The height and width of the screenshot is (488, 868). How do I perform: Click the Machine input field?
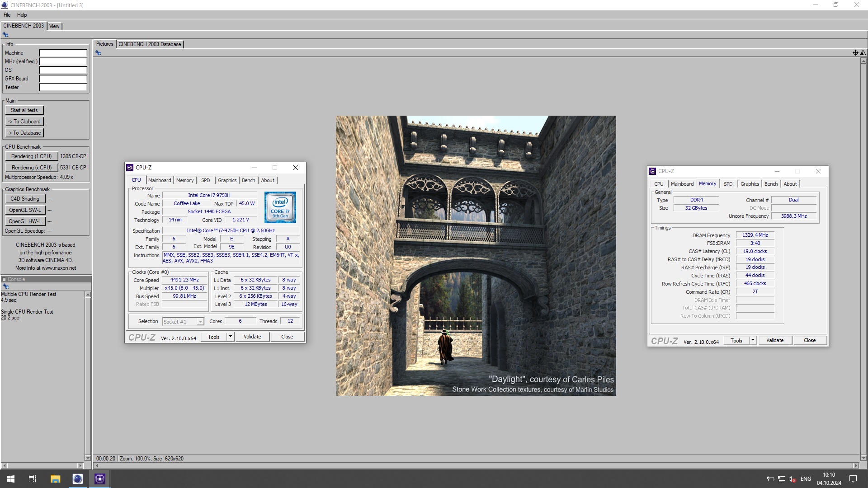coord(63,53)
